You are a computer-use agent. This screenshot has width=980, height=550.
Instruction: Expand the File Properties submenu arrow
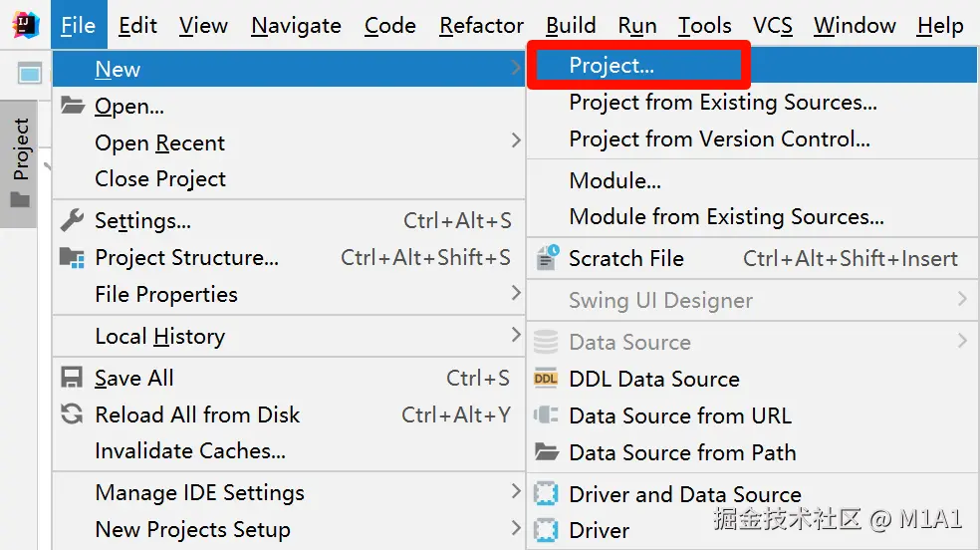(x=516, y=293)
